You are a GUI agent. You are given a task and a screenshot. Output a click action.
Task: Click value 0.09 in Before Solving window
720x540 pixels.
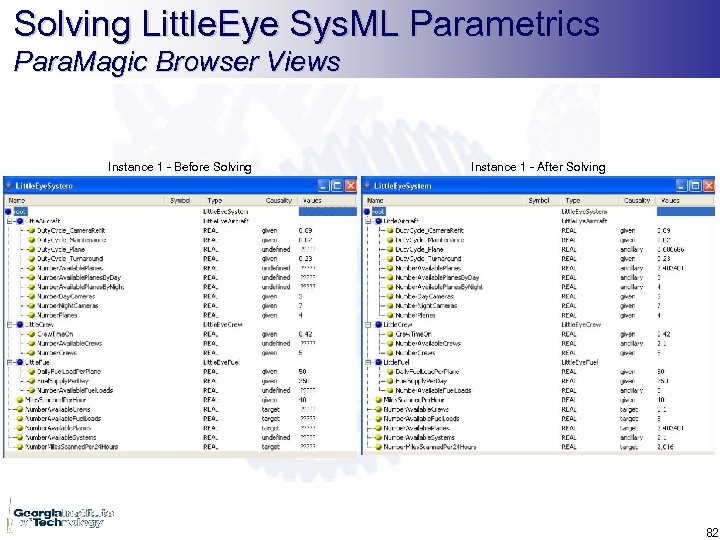click(305, 231)
